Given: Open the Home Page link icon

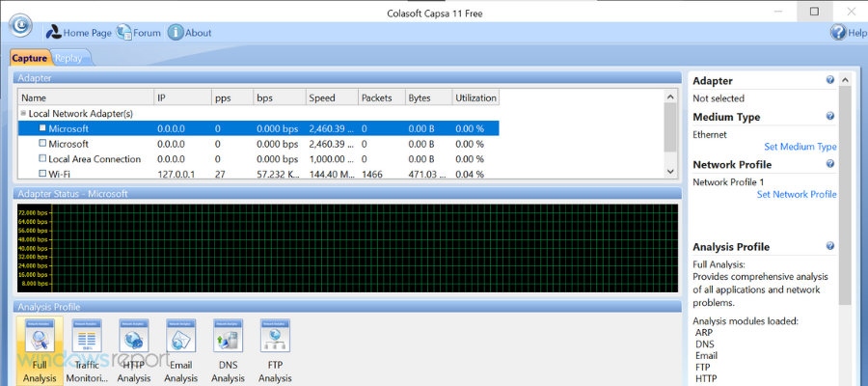Looking at the screenshot, I should click(54, 33).
